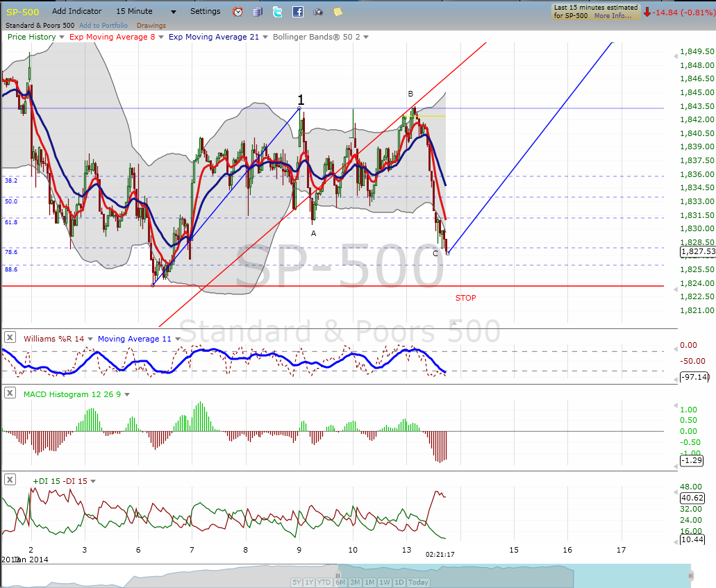Click the Price History label
Viewport: 716px width, 588px height.
pyautogui.click(x=31, y=37)
